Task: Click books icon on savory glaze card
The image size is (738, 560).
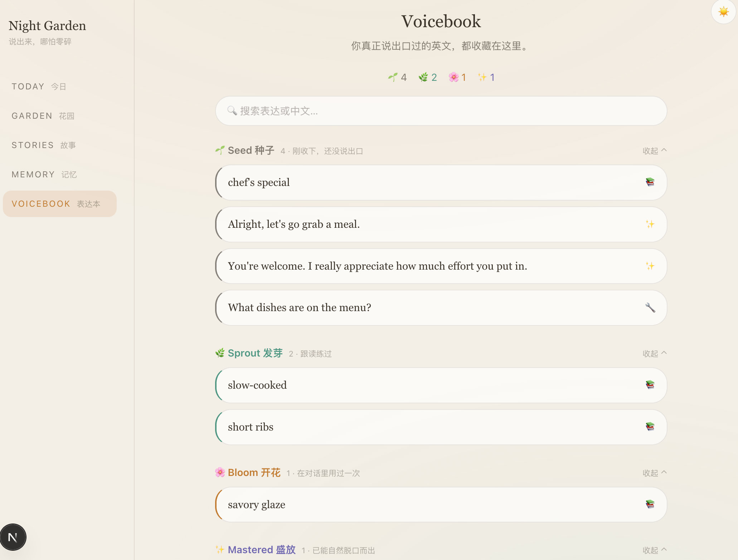Action: pos(650,505)
